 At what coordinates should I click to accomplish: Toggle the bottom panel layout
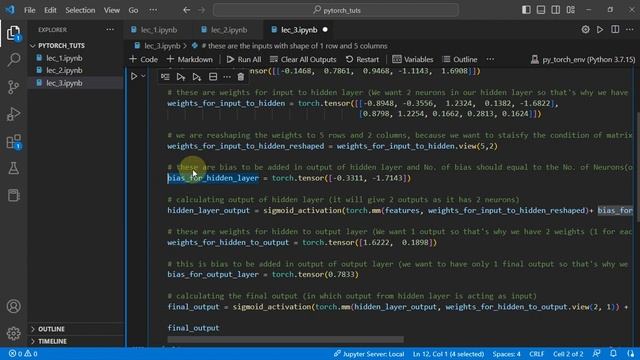[x=541, y=10]
